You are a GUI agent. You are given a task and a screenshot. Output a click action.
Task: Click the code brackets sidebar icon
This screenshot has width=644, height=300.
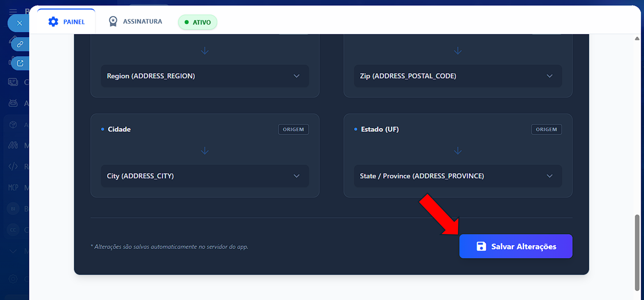(13, 166)
